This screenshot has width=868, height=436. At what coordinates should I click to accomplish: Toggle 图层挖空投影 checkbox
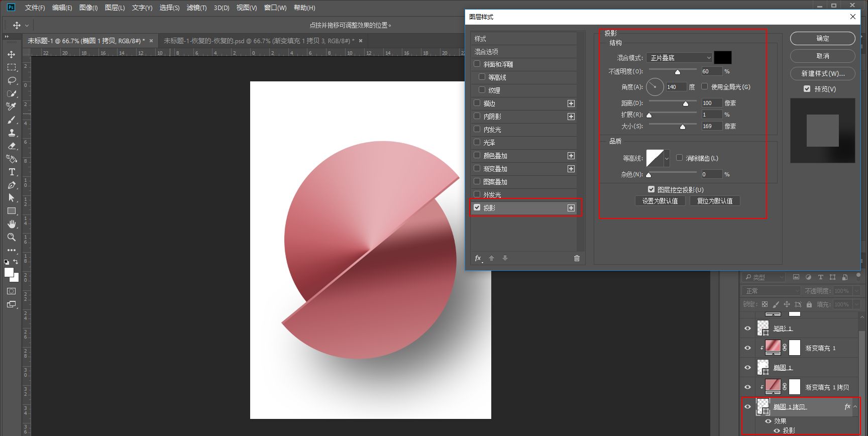tap(652, 189)
